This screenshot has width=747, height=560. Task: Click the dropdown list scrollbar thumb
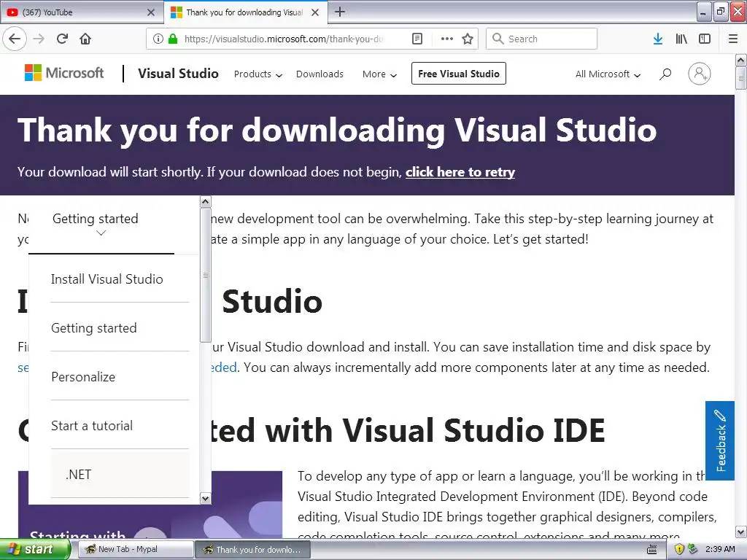(205, 275)
